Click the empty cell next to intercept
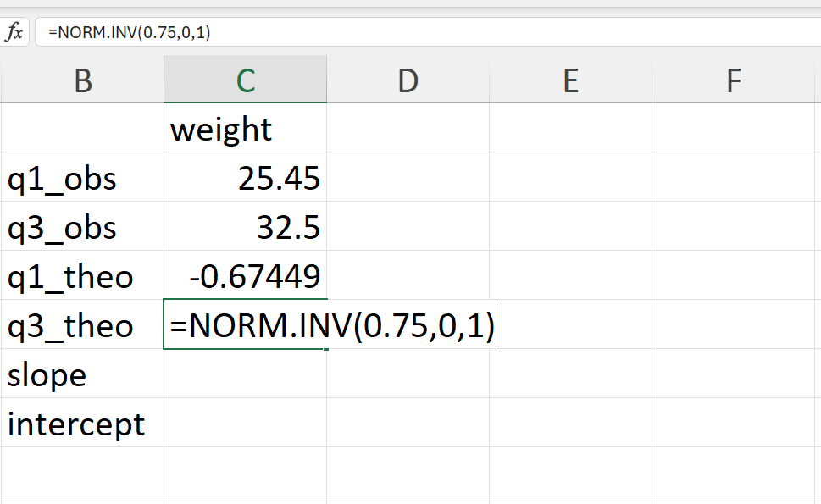The image size is (821, 504). tap(245, 423)
